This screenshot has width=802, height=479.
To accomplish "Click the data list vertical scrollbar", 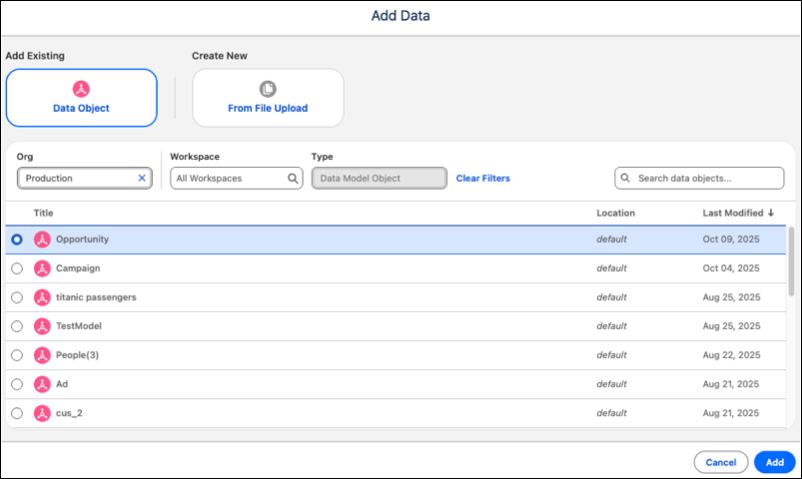I will (791, 261).
